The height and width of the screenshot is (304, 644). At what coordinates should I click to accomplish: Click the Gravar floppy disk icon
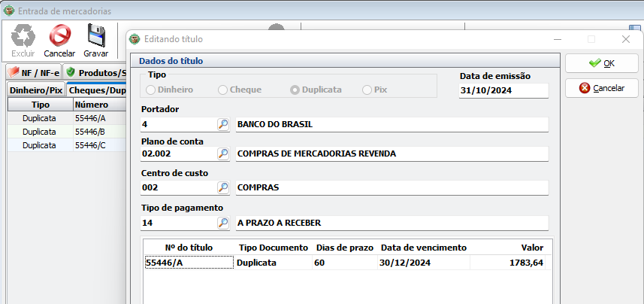96,36
